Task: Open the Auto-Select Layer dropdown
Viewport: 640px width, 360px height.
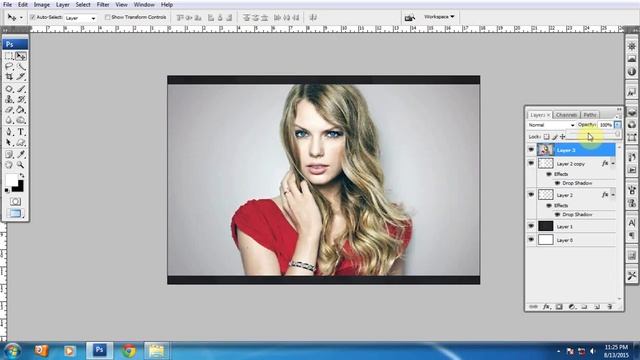Action: pyautogui.click(x=80, y=18)
